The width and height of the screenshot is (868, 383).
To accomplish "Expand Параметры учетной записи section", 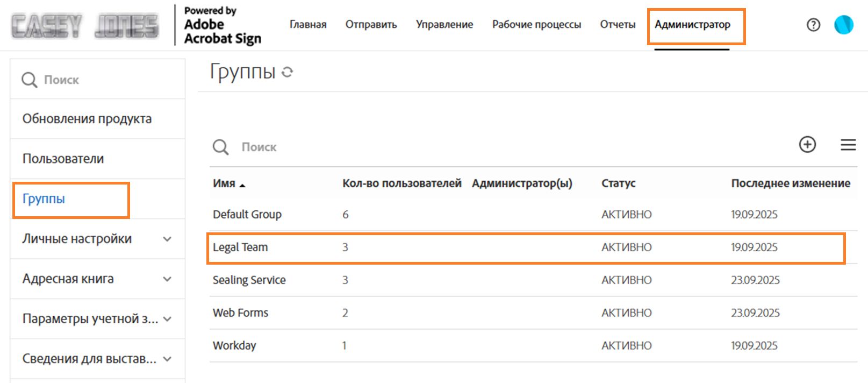I will pyautogui.click(x=167, y=319).
